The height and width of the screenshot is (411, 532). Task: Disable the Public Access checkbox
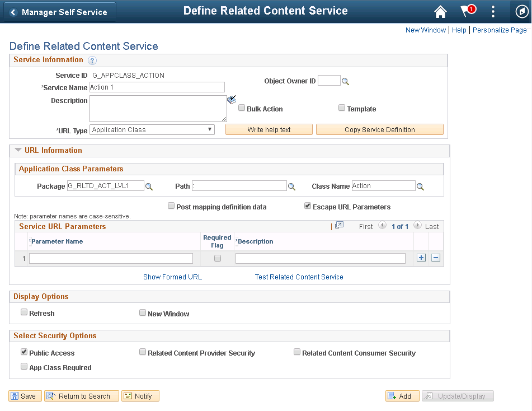click(x=24, y=352)
